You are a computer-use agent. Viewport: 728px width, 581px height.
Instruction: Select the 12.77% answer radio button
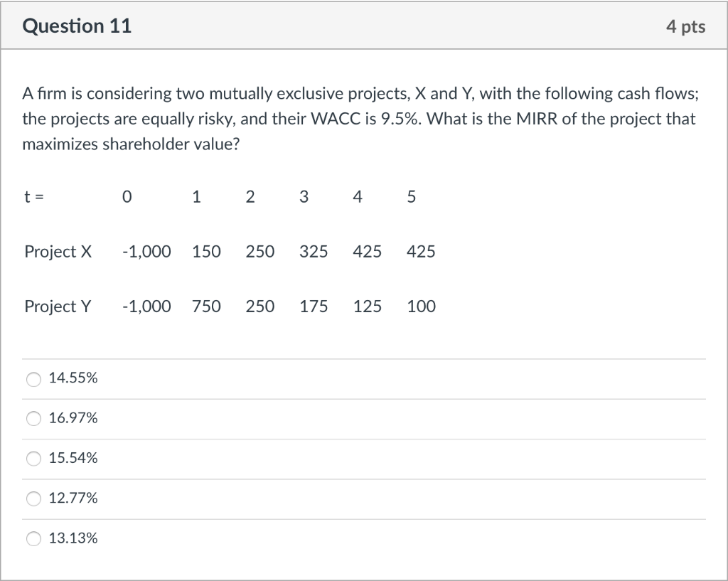coord(33,499)
